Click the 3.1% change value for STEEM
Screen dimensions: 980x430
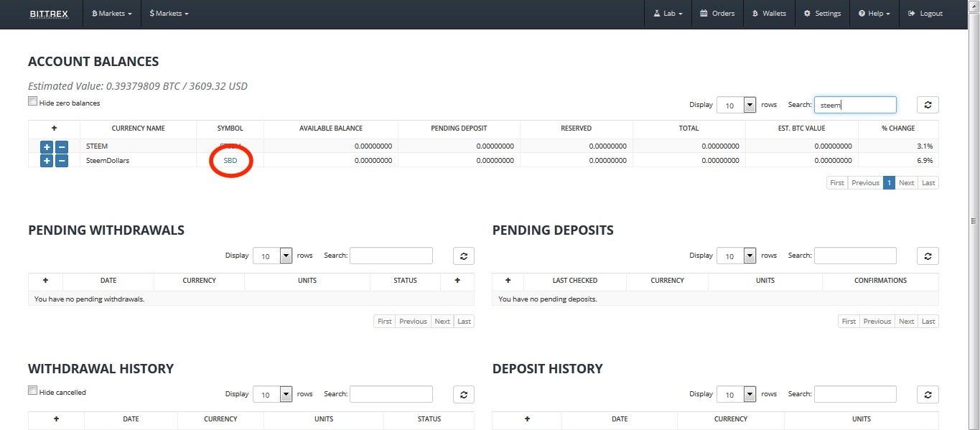pos(925,146)
